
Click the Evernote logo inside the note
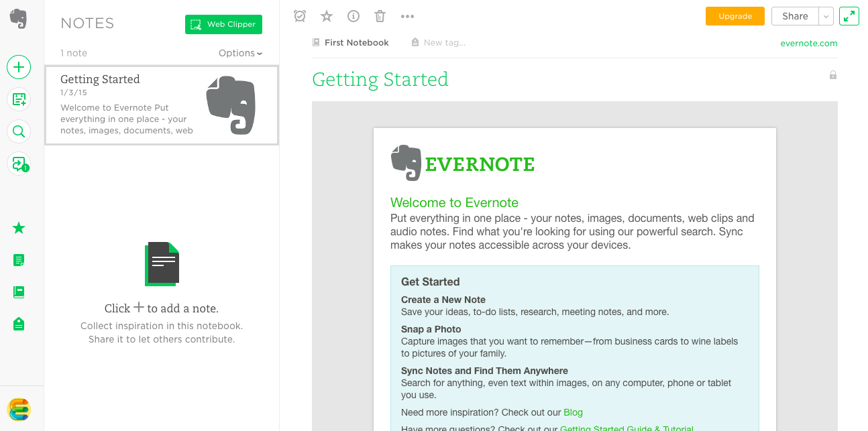pos(463,163)
